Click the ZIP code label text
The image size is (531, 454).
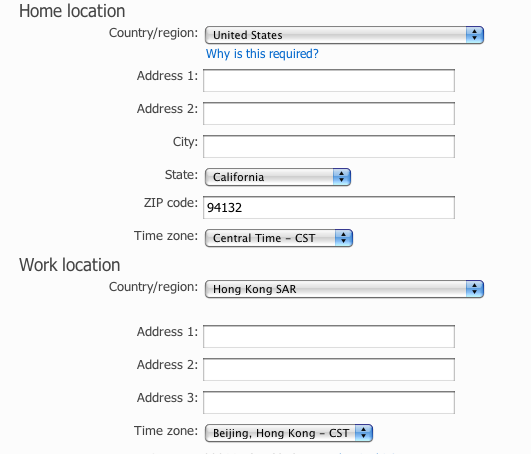[x=171, y=203]
